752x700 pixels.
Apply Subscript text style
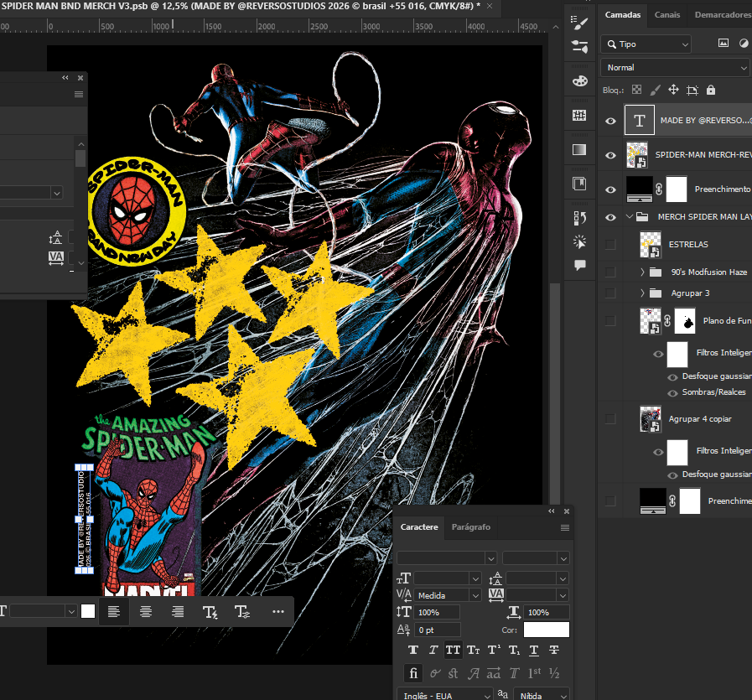click(x=514, y=650)
